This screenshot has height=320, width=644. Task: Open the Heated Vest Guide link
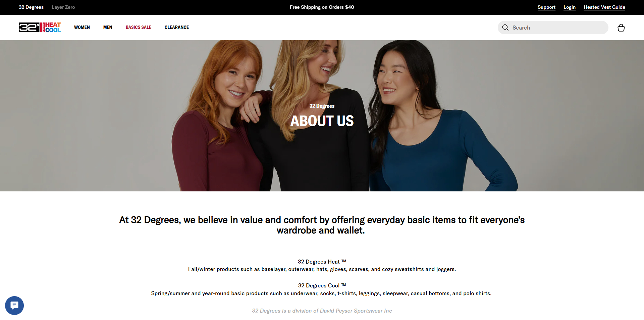[604, 7]
